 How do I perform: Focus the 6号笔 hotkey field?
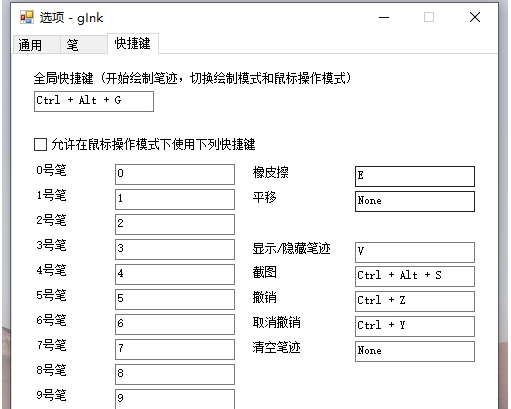coord(175,324)
